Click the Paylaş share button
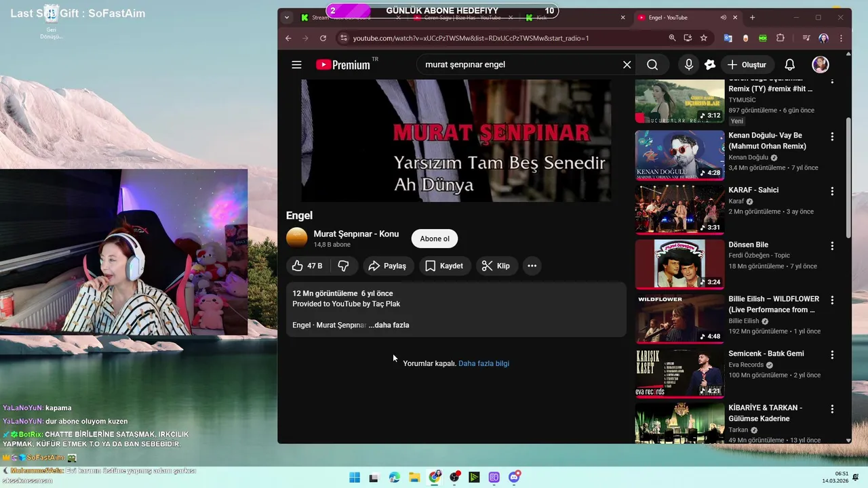Viewport: 868px width, 488px height. [x=387, y=266]
